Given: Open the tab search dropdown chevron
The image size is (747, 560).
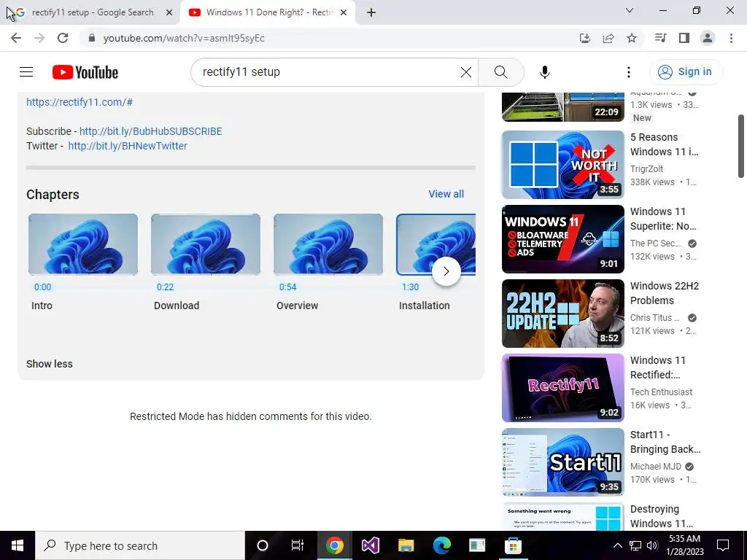Looking at the screenshot, I should (629, 10).
